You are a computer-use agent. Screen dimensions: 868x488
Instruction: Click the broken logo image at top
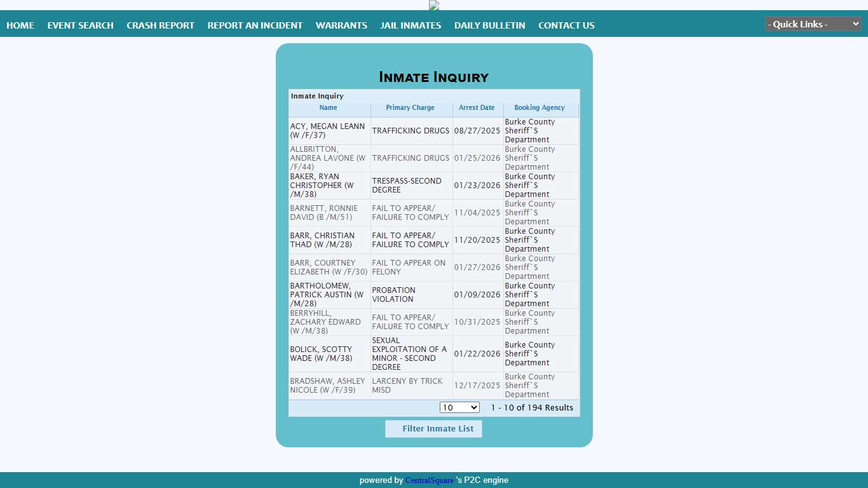click(434, 6)
